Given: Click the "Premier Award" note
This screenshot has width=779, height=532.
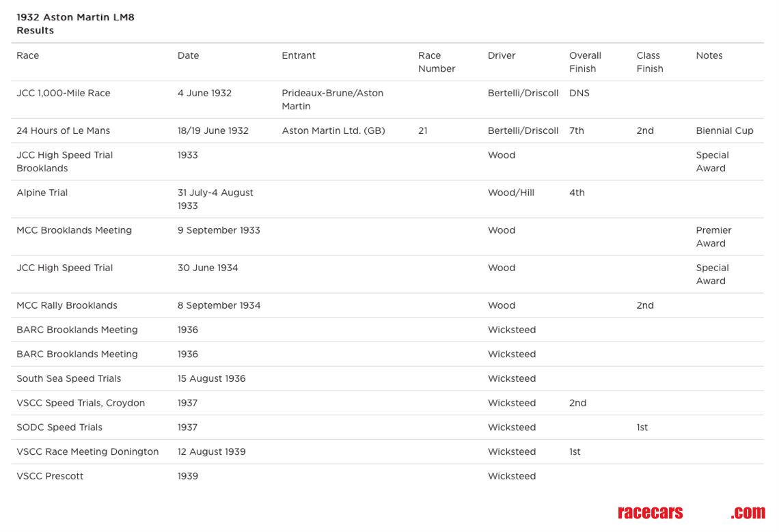Looking at the screenshot, I should (x=713, y=236).
